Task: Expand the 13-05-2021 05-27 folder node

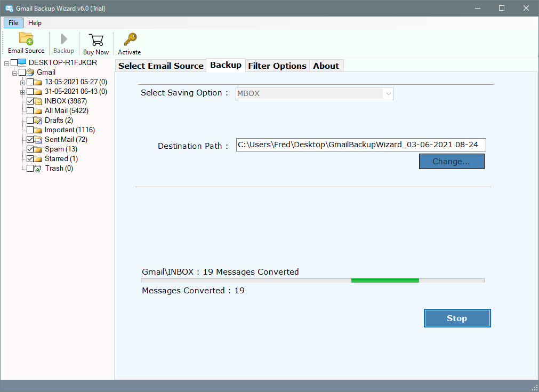Action: 22,83
